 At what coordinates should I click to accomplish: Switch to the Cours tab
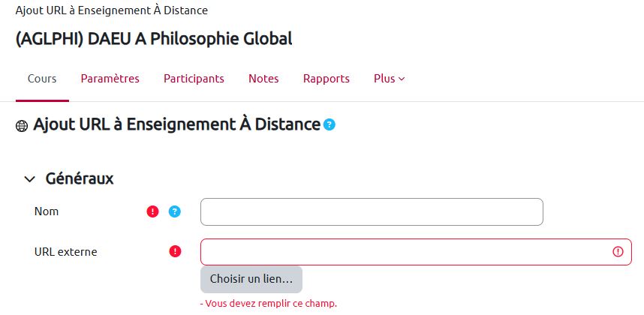[42, 79]
